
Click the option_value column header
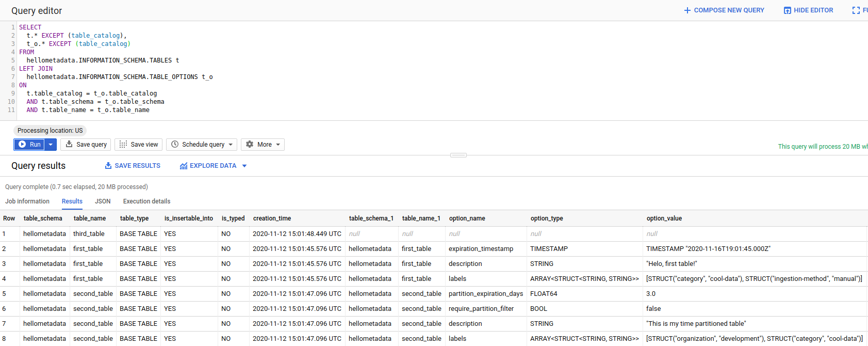coord(664,218)
